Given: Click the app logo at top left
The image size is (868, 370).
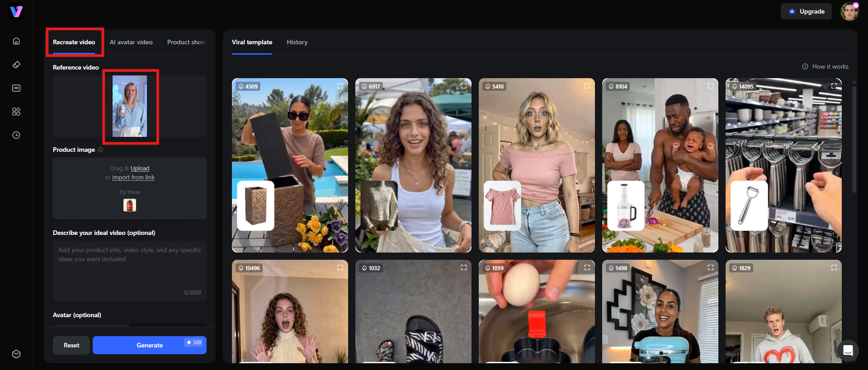Looking at the screenshot, I should coord(16,11).
